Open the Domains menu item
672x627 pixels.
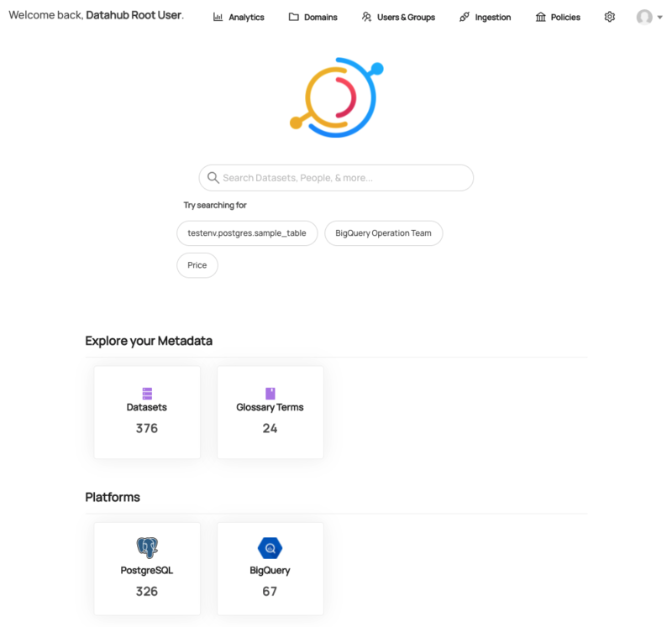coord(312,17)
